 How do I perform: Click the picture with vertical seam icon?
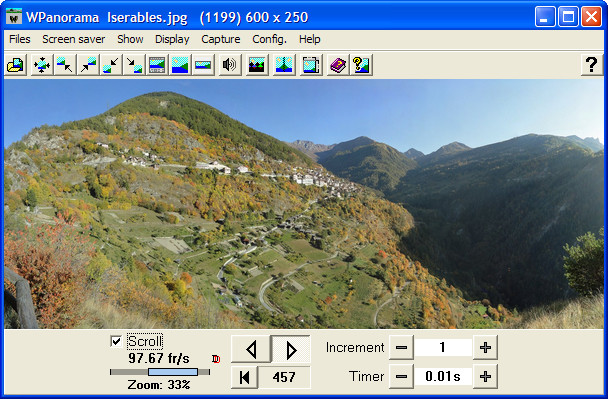coord(284,64)
